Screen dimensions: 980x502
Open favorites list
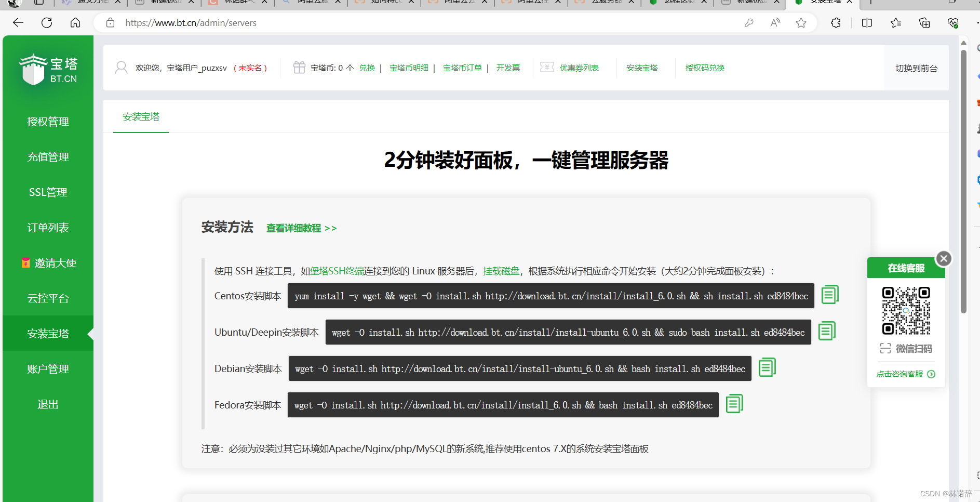pyautogui.click(x=896, y=23)
